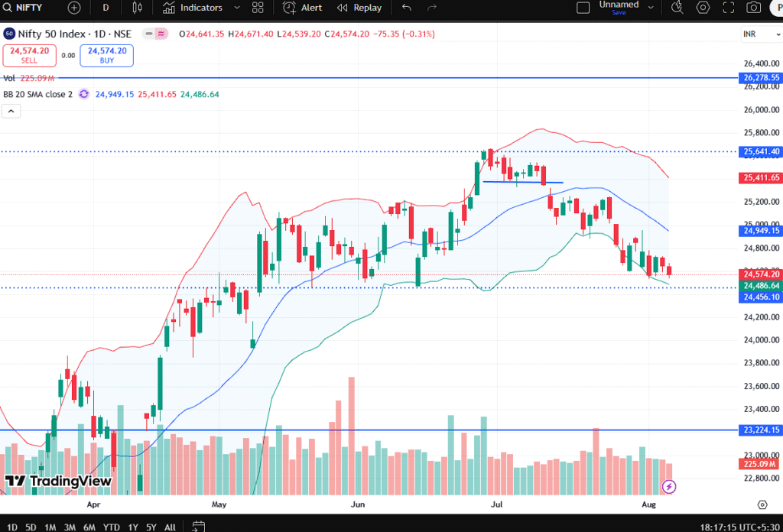The width and height of the screenshot is (783, 532).
Task: Open chart settings hexagon icon in top toolbar
Action: pos(703,8)
